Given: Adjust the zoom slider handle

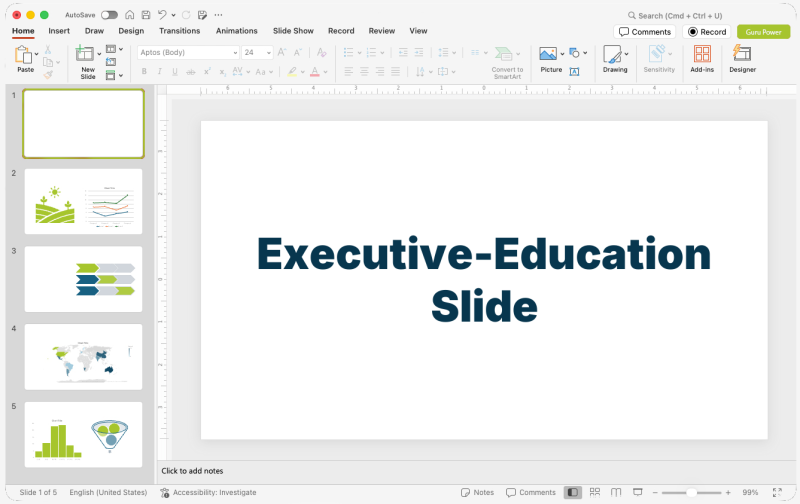Looking at the screenshot, I should point(691,492).
